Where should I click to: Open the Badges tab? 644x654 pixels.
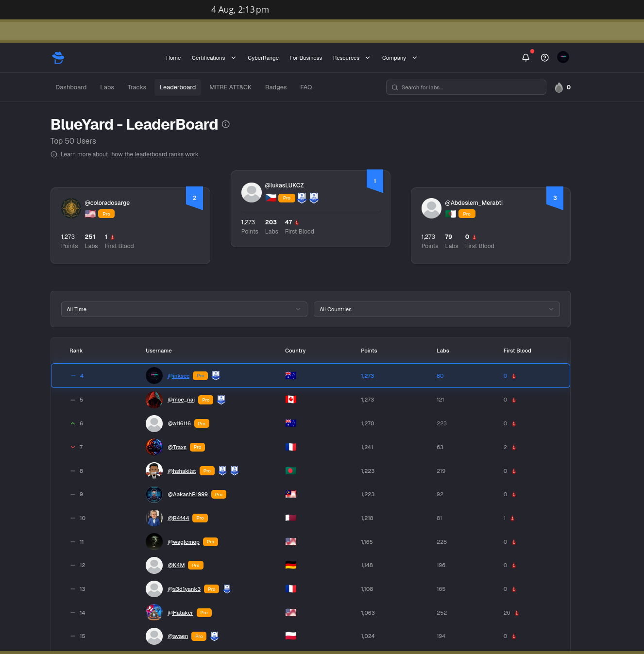(x=276, y=87)
